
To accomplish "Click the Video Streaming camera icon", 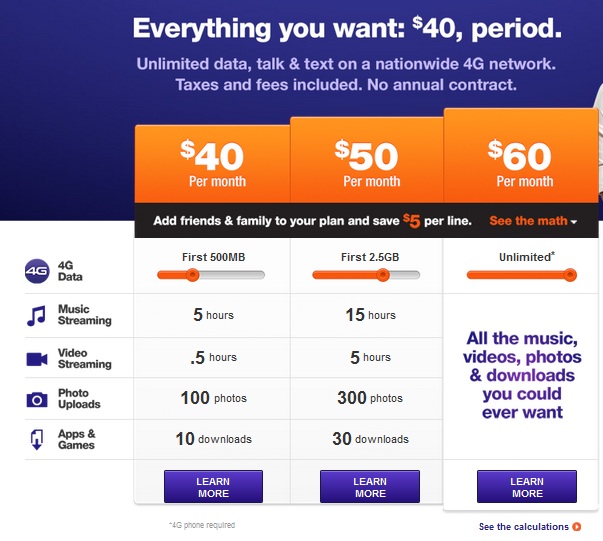I will (37, 359).
